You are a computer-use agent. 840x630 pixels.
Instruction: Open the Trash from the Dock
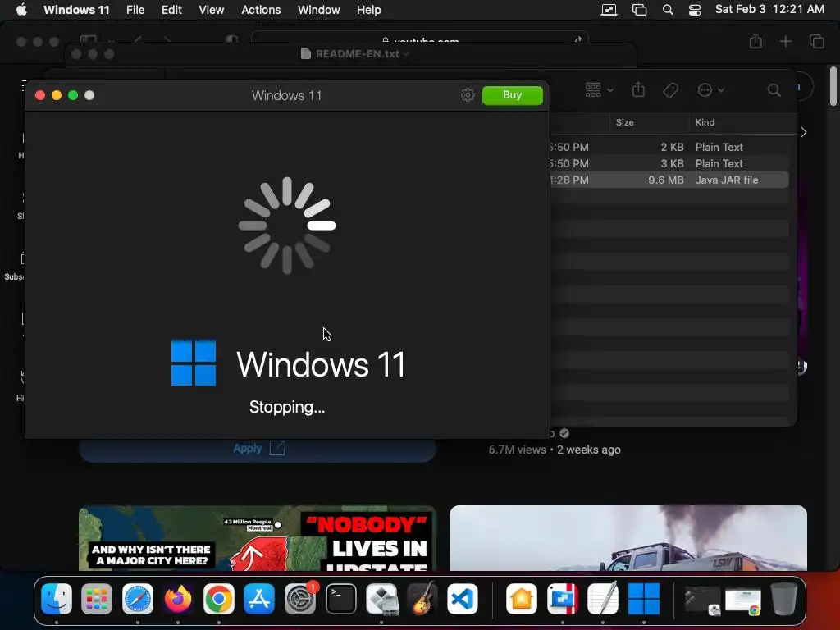point(783,598)
